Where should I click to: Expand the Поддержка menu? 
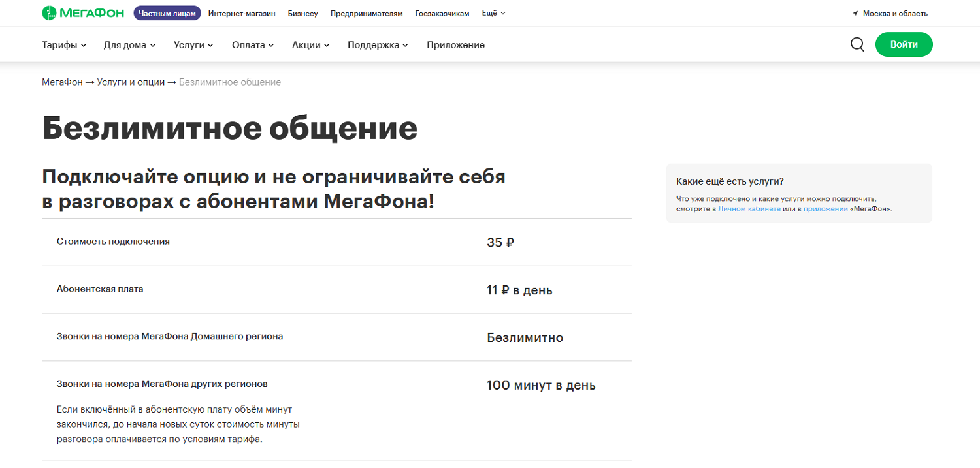pyautogui.click(x=378, y=45)
